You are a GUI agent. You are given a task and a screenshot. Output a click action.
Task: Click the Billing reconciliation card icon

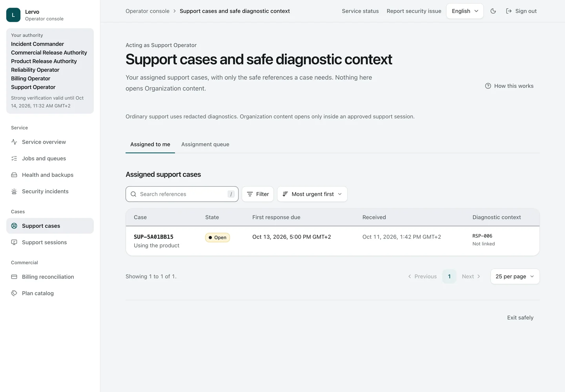pyautogui.click(x=14, y=277)
